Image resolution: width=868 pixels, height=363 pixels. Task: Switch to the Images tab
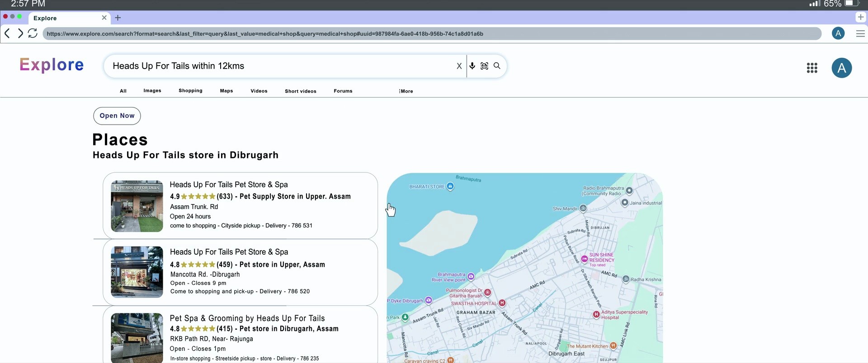[x=152, y=91]
